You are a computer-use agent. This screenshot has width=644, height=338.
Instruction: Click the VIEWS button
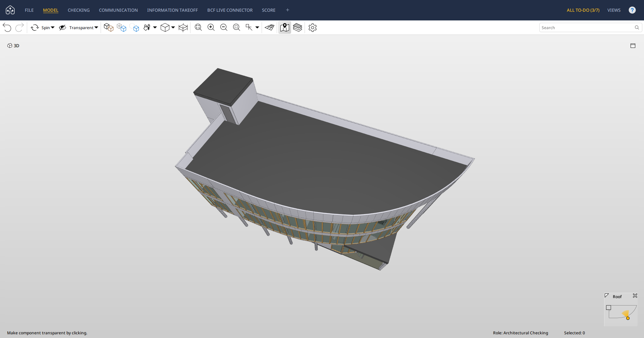coord(614,10)
